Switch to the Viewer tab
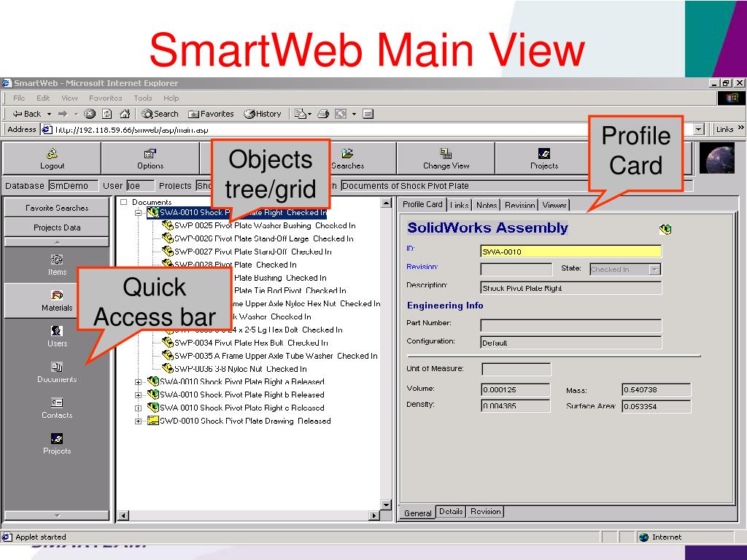 point(554,205)
